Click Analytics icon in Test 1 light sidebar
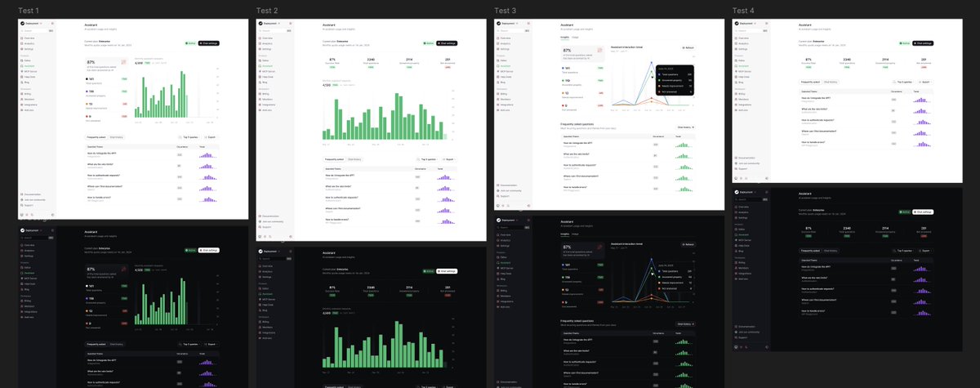 click(x=21, y=43)
